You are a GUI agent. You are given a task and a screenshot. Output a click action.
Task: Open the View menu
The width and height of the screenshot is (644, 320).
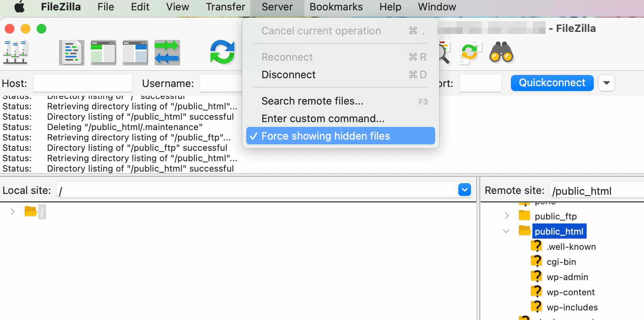coord(177,7)
